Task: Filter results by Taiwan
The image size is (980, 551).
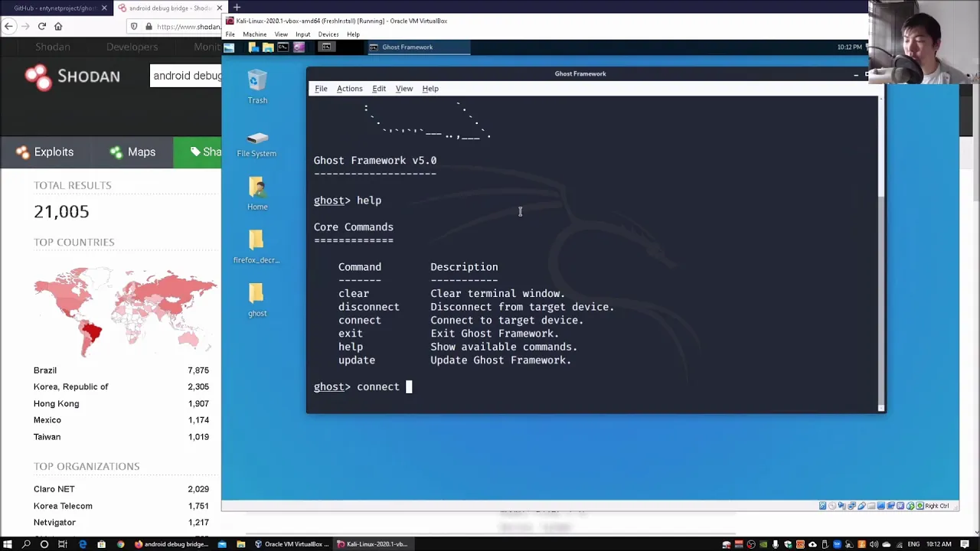Action: (x=47, y=437)
